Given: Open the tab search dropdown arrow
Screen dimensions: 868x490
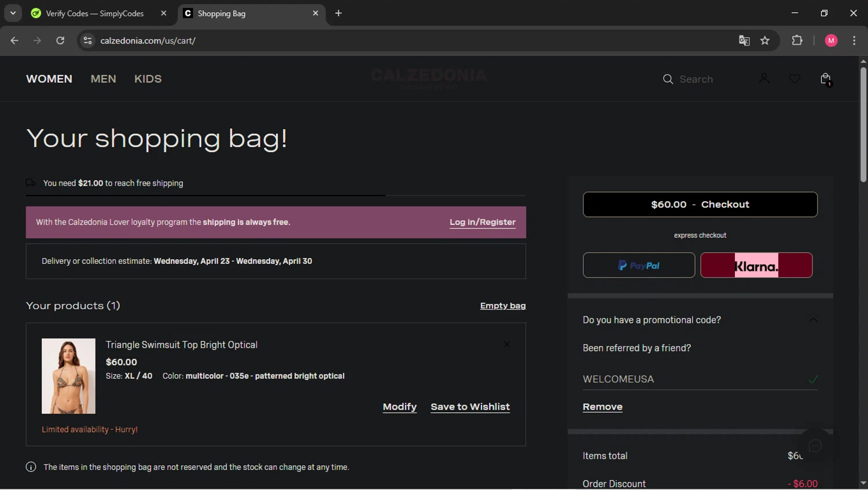Looking at the screenshot, I should click(13, 13).
